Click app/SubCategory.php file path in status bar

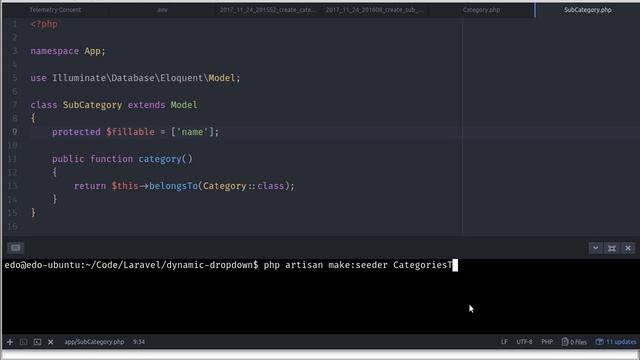[94, 342]
